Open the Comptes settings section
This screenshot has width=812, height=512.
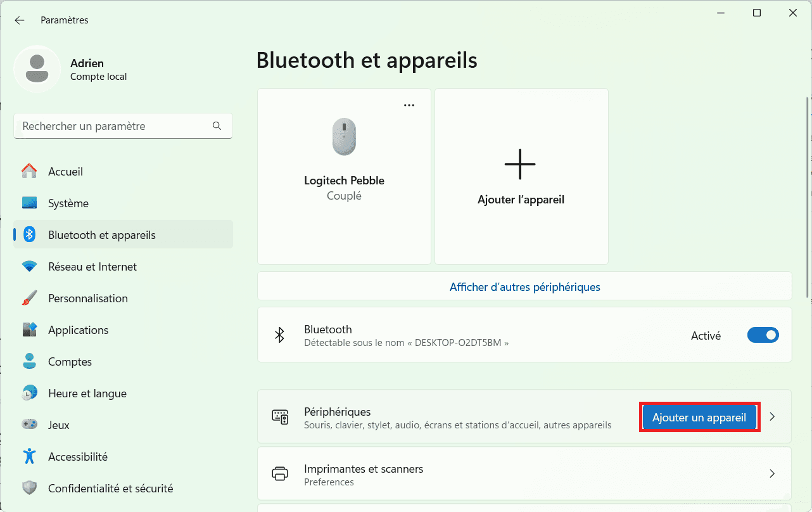click(123, 362)
